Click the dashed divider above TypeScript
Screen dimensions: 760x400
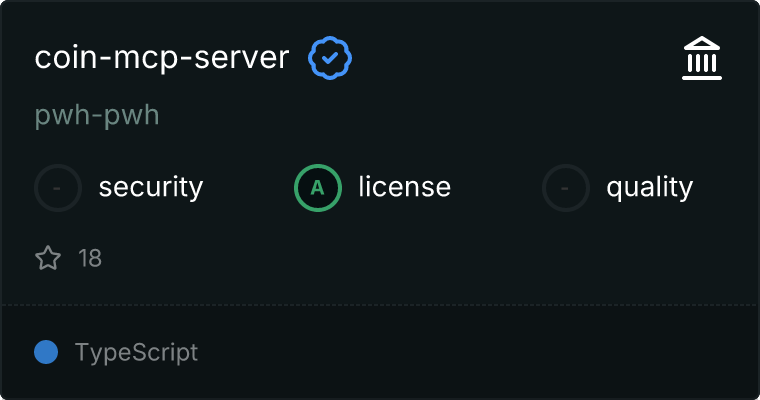pos(380,304)
